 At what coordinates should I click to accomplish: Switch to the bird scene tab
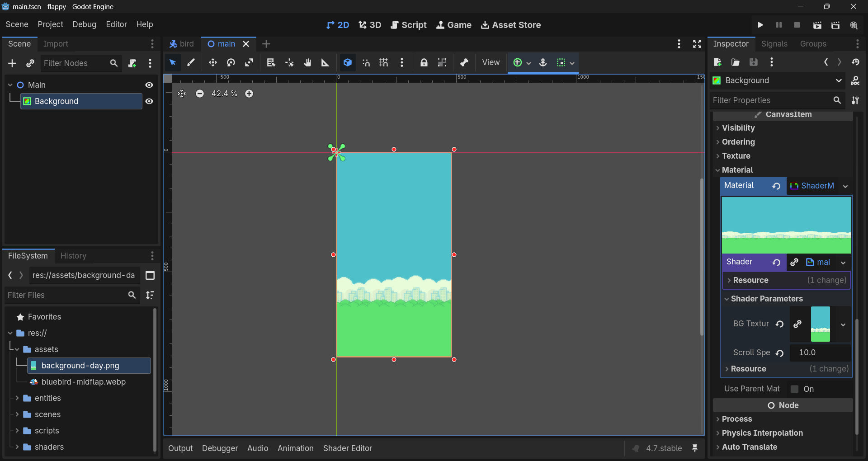[x=181, y=44]
